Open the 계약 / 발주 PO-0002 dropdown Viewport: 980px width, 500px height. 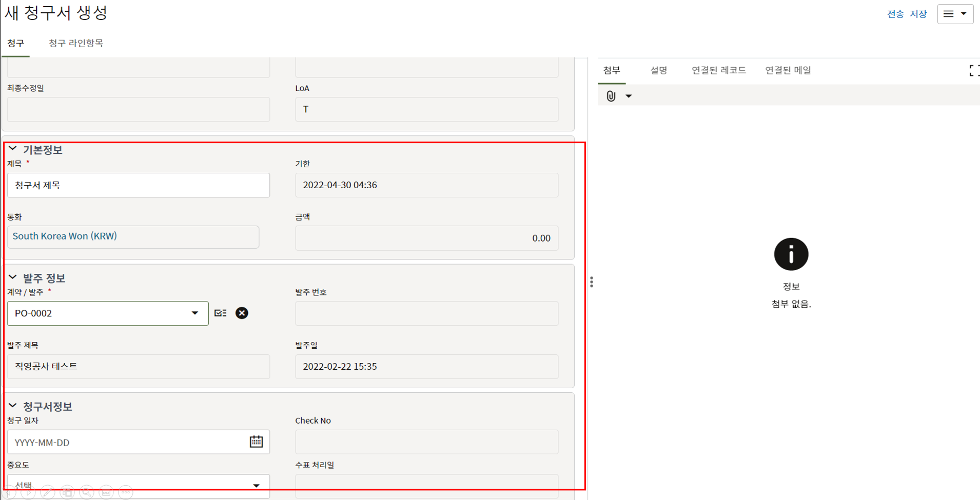(x=194, y=313)
